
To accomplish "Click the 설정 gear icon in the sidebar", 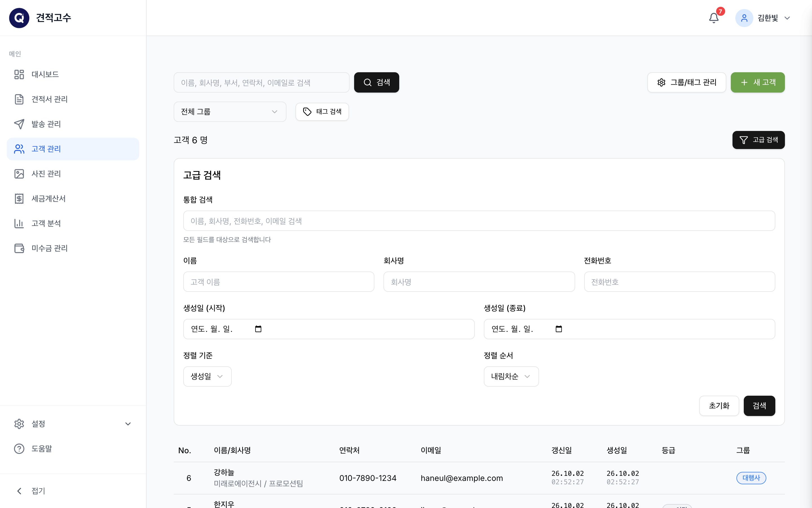I will [19, 424].
